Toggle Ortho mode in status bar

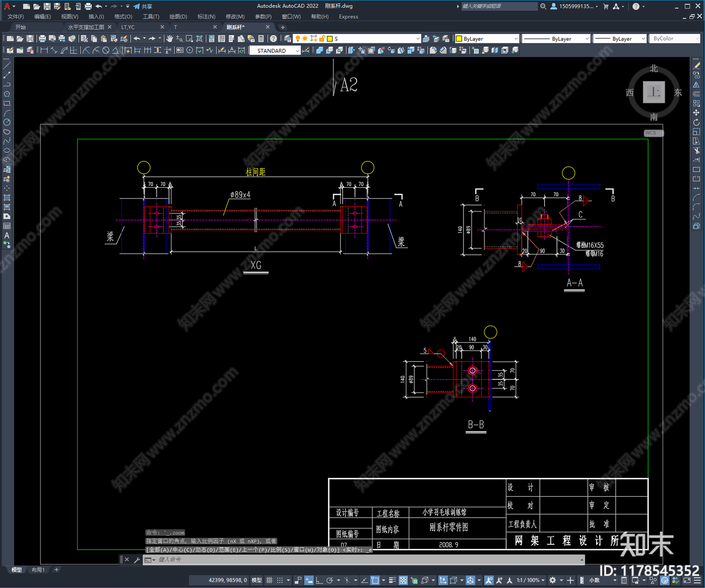coord(319,580)
